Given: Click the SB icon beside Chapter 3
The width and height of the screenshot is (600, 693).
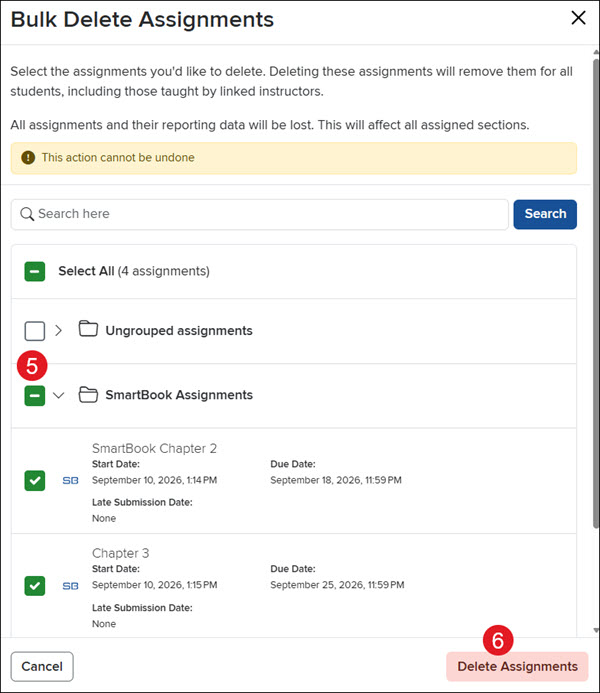Looking at the screenshot, I should (x=70, y=586).
